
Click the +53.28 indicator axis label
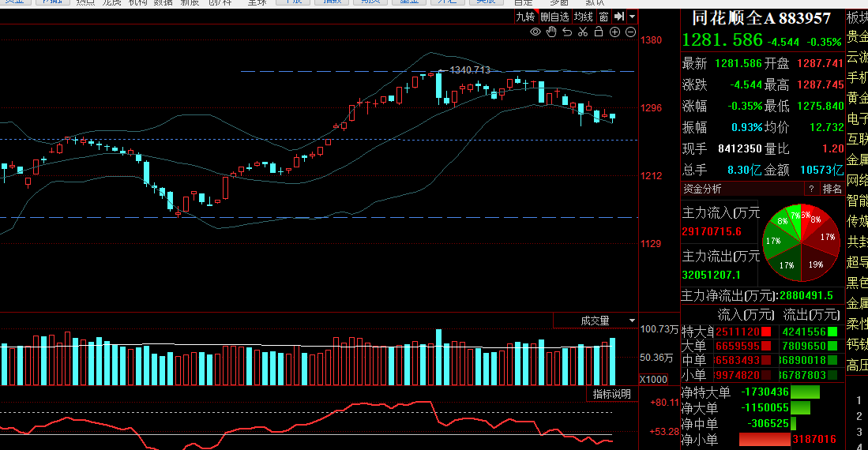pos(664,431)
